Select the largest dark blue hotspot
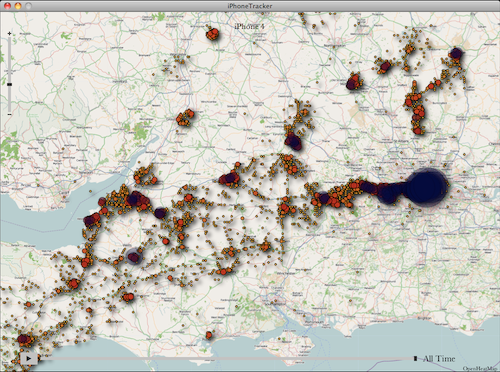This screenshot has width=500, height=372. pyautogui.click(x=427, y=187)
